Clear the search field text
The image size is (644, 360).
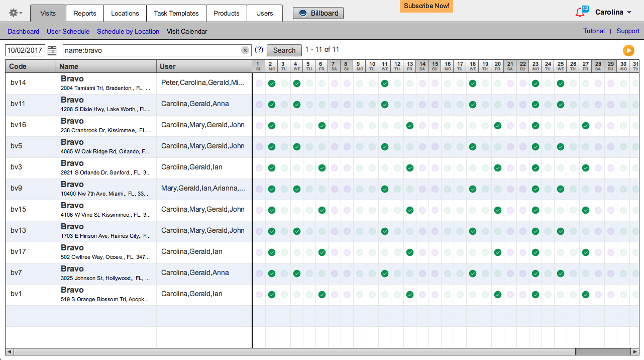point(245,50)
